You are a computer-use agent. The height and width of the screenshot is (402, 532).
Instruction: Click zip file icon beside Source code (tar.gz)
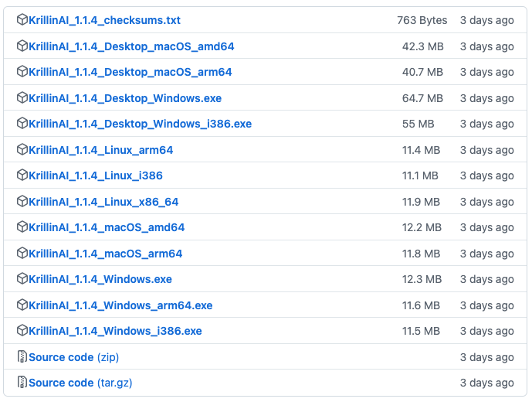22,383
